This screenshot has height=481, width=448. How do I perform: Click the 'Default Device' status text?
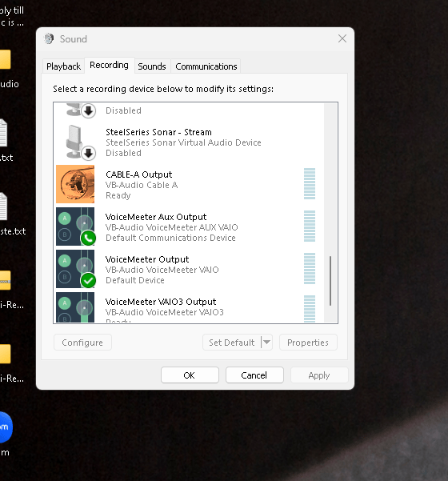135,280
